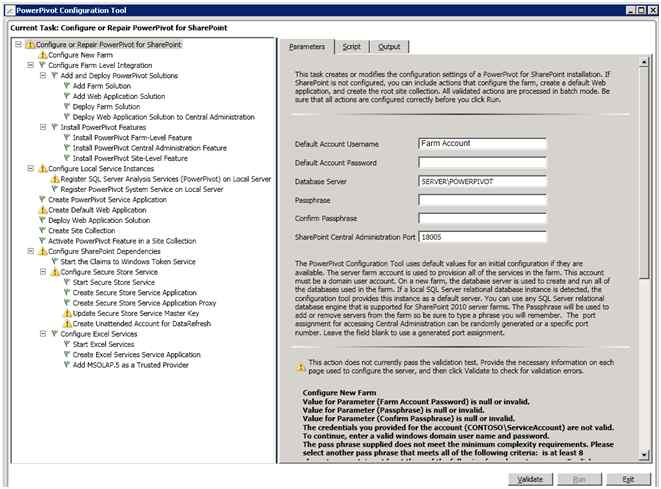The image size is (661, 489).
Task: Click the PowerPivot Configuration Tool title bar icon
Action: (10, 11)
